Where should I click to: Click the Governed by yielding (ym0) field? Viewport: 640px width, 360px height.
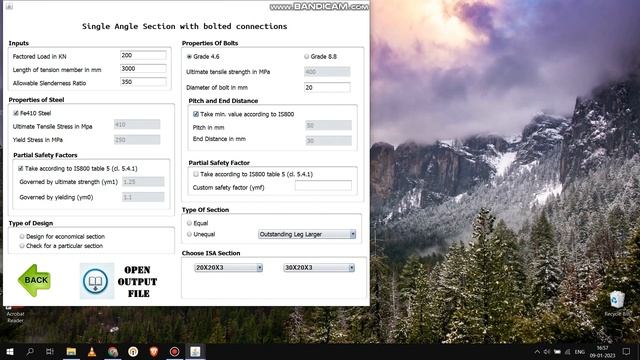click(x=143, y=197)
